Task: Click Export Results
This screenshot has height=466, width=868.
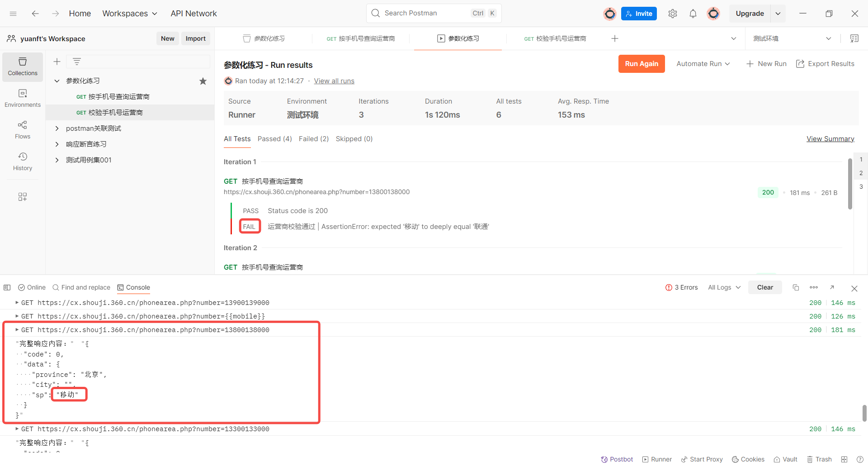Action: pos(825,64)
